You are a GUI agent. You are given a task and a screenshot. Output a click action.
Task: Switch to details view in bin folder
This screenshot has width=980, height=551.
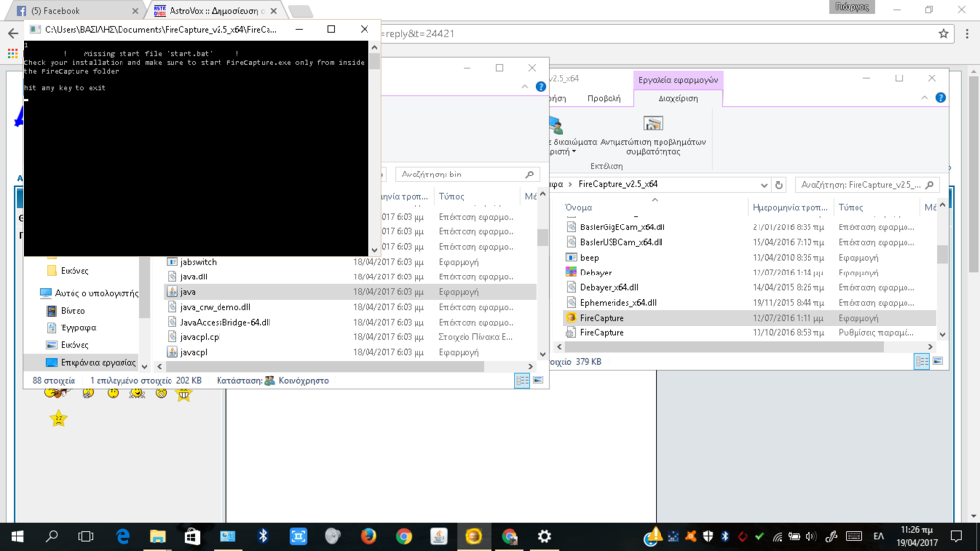tap(521, 380)
